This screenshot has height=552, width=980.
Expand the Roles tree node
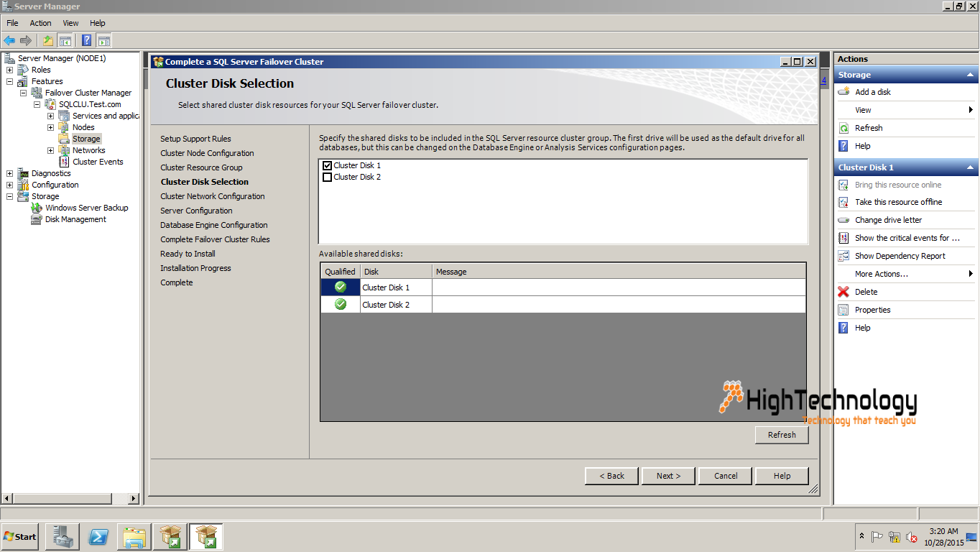[9, 70]
